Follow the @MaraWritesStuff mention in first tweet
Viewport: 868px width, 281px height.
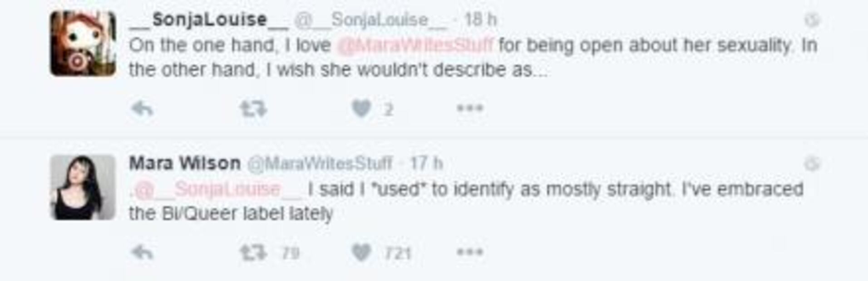click(x=415, y=45)
